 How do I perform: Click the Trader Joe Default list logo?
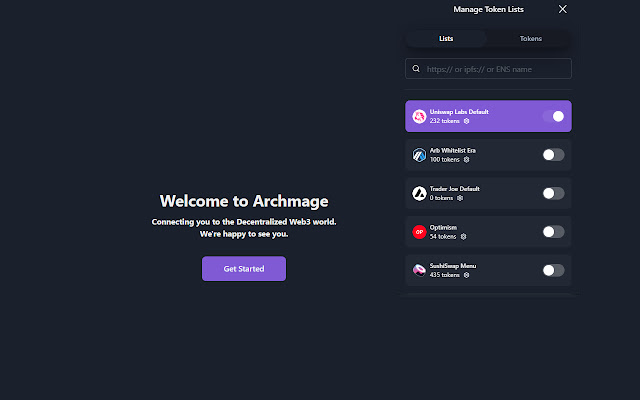[419, 193]
